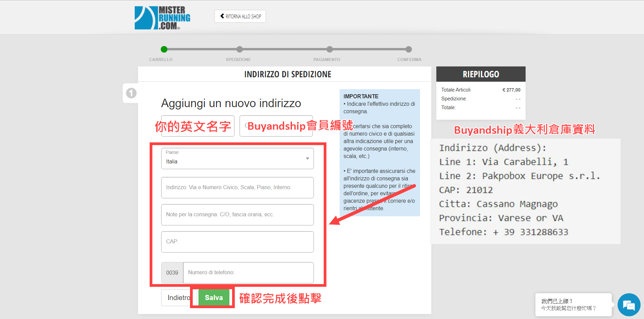Open the live chat bubble icon
This screenshot has width=644, height=319.
pyautogui.click(x=629, y=305)
